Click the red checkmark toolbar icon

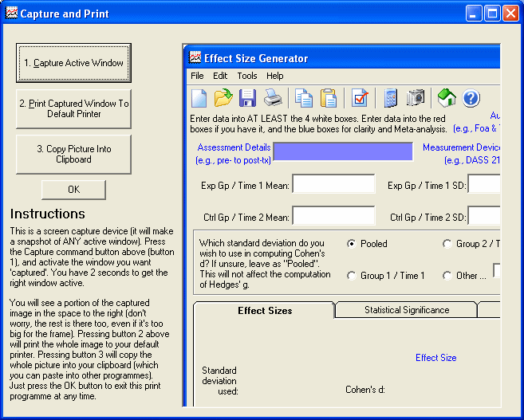pos(360,98)
